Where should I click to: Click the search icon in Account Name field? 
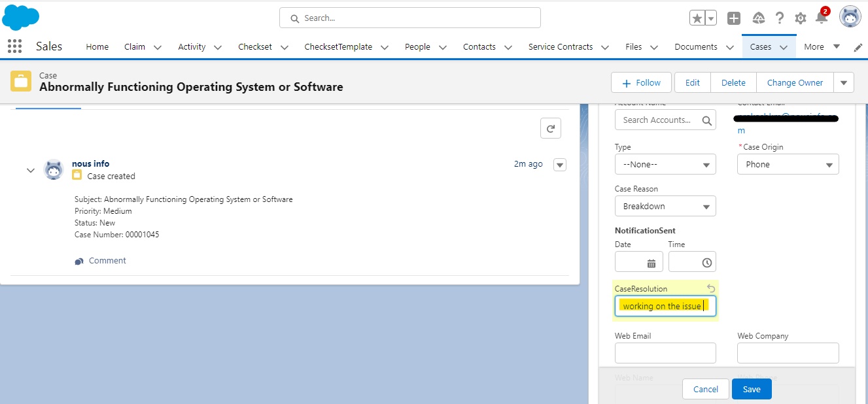pyautogui.click(x=706, y=120)
